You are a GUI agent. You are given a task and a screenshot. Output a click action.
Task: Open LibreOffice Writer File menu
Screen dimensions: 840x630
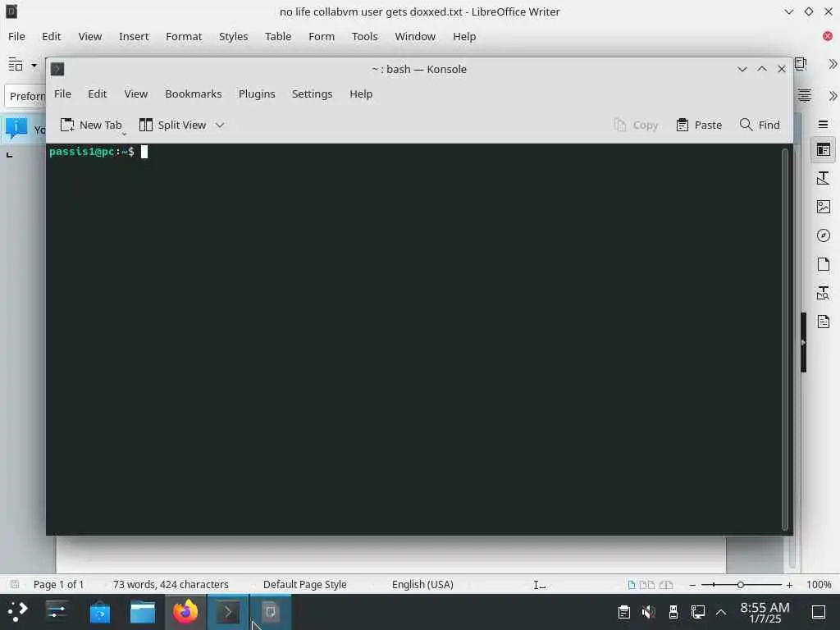(16, 36)
